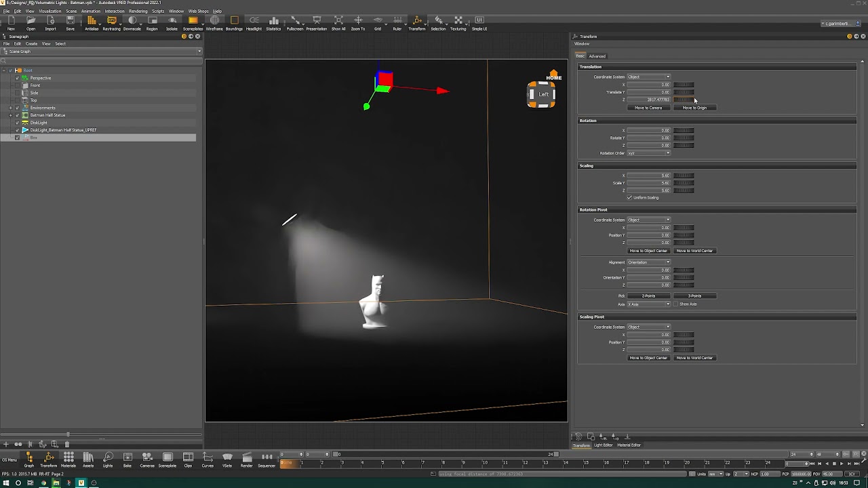
Task: Click the Move to Camera button
Action: 648,108
